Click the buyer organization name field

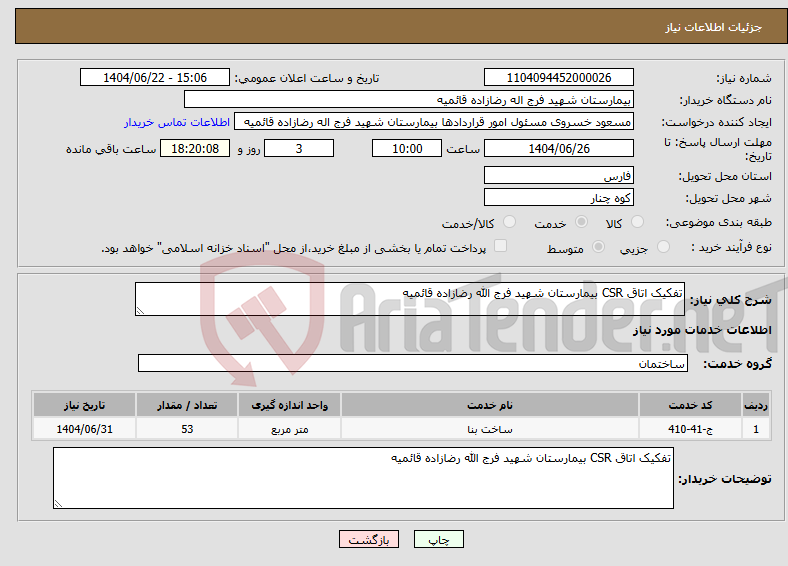[409, 100]
